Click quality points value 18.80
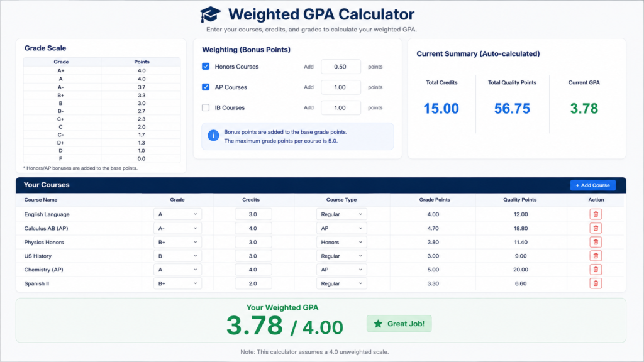The width and height of the screenshot is (644, 362). [521, 228]
